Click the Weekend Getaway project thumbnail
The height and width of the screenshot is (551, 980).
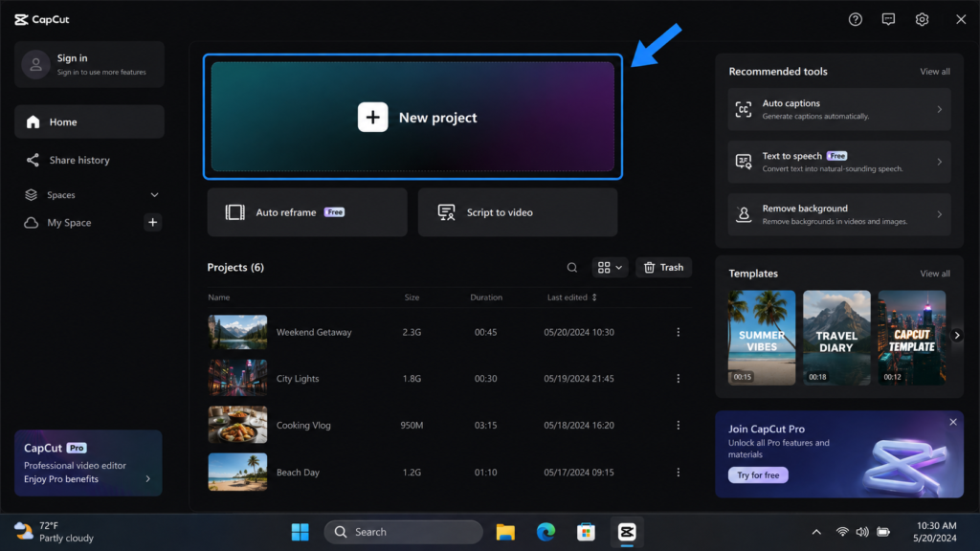[x=237, y=332]
